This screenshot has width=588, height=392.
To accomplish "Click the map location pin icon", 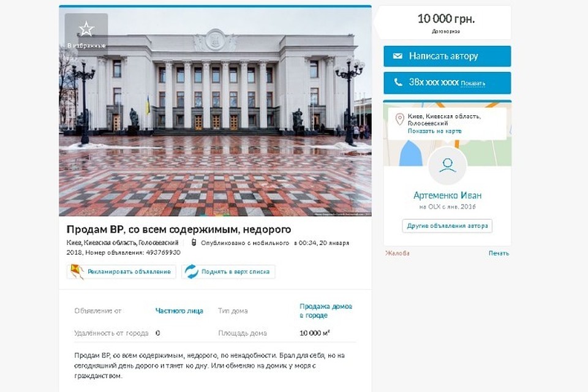I will [x=399, y=119].
